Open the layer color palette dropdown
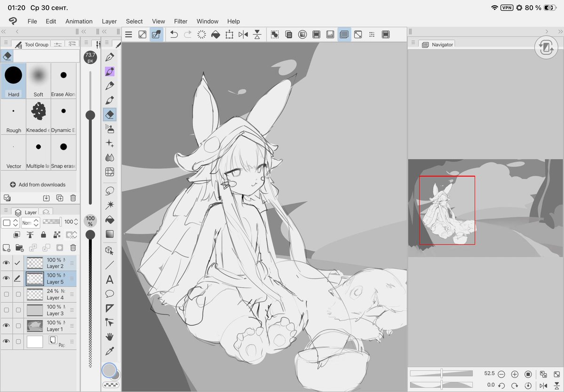Viewport: 564px width, 392px height. tap(10, 222)
